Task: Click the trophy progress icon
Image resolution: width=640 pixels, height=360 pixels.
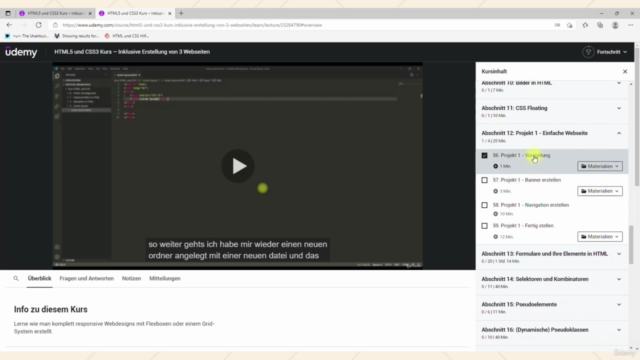Action: [x=588, y=52]
